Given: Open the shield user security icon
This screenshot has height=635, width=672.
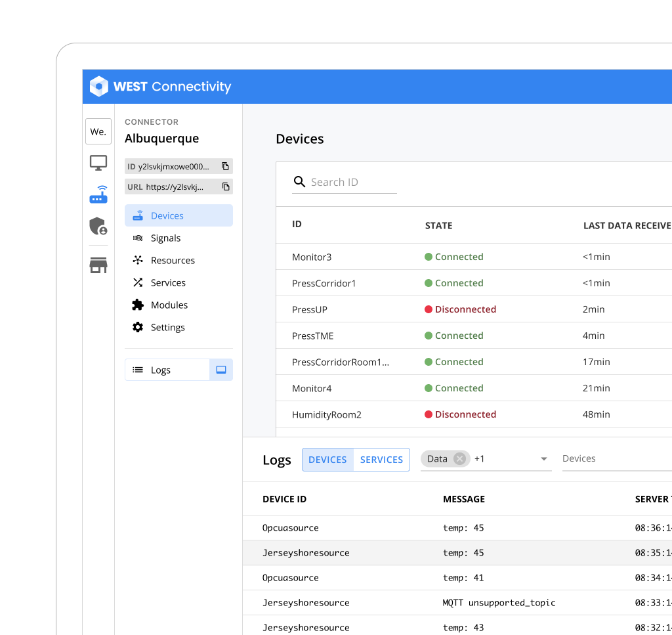Looking at the screenshot, I should (x=98, y=226).
